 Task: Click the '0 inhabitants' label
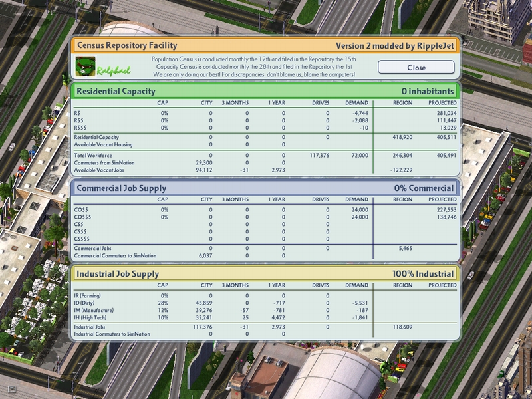[x=428, y=91]
